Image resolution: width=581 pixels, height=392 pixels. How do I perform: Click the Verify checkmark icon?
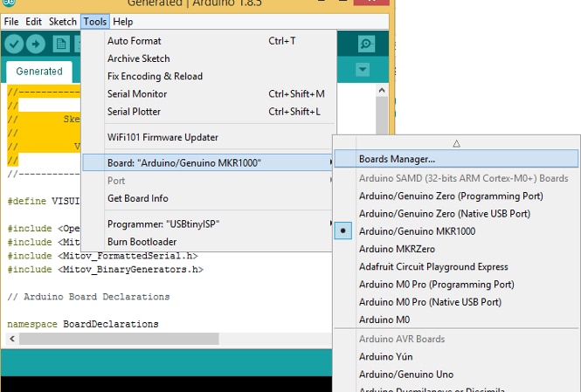[x=14, y=45]
